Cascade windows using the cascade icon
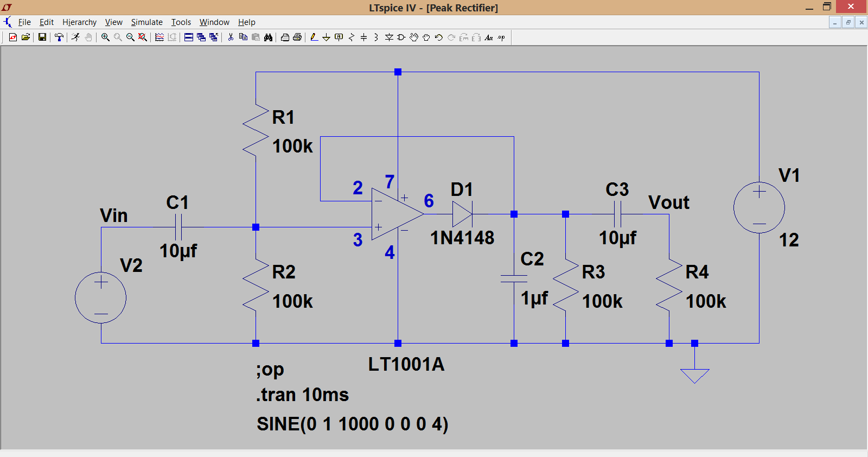This screenshot has width=868, height=457. tap(201, 37)
